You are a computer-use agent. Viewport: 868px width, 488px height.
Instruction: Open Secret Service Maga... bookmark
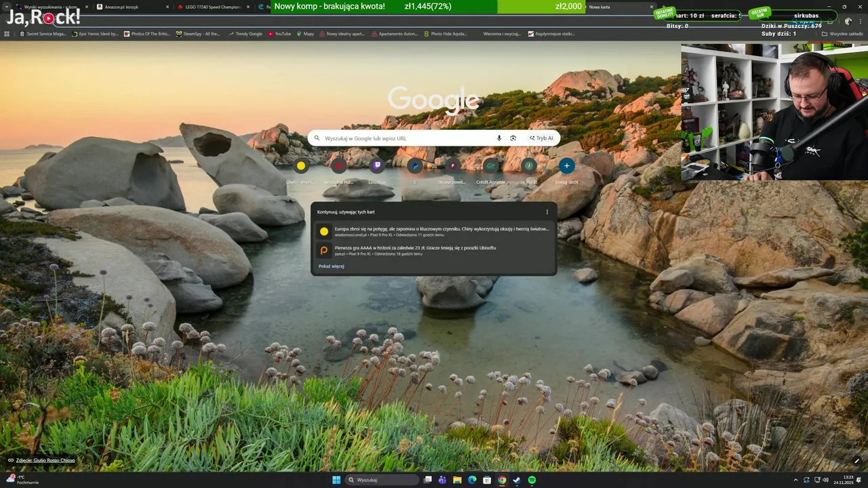(x=43, y=33)
